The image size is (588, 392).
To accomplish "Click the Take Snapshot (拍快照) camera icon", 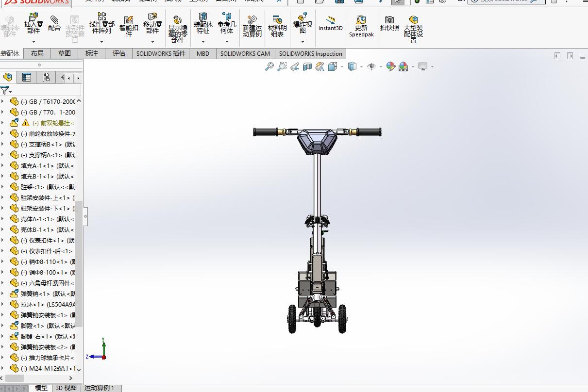I will coord(389,23).
